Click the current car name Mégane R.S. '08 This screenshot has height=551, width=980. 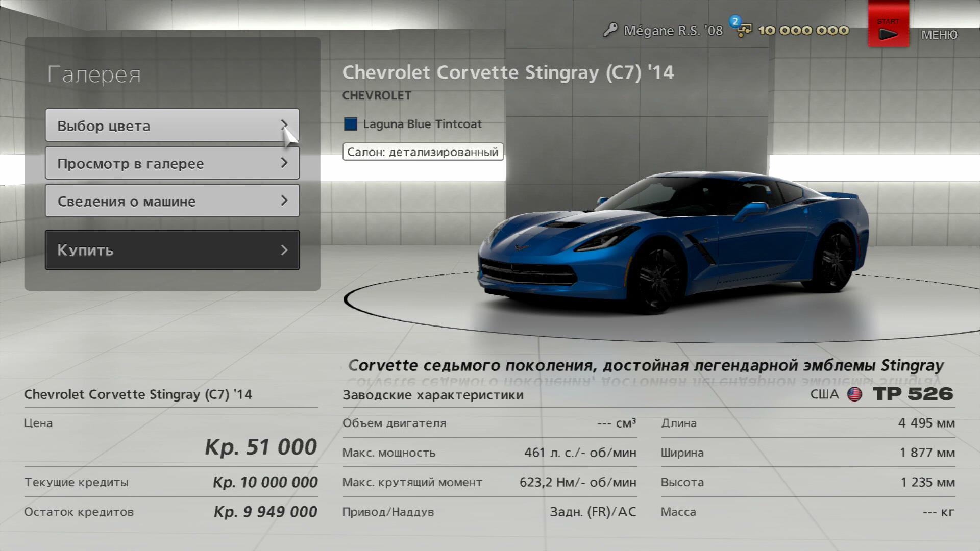tap(673, 31)
